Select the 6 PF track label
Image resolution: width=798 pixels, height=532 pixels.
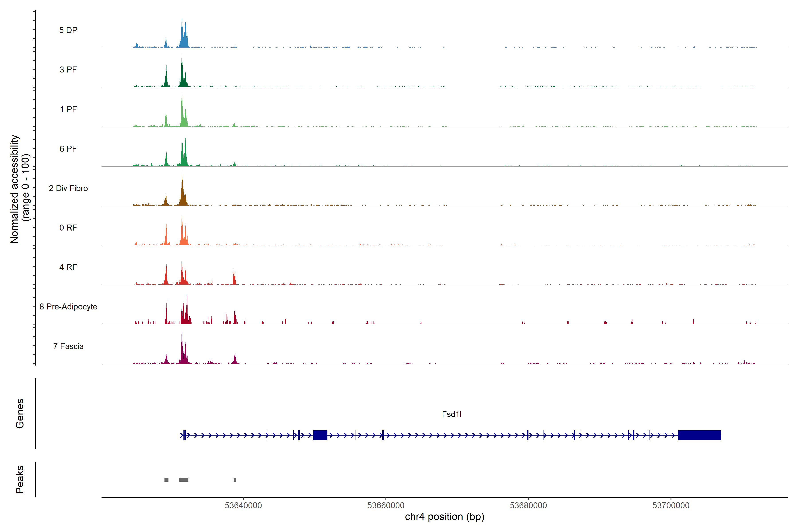point(68,149)
